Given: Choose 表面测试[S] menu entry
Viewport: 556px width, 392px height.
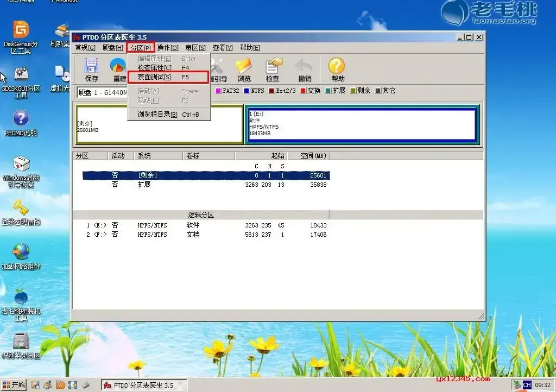Looking at the screenshot, I should [169, 77].
